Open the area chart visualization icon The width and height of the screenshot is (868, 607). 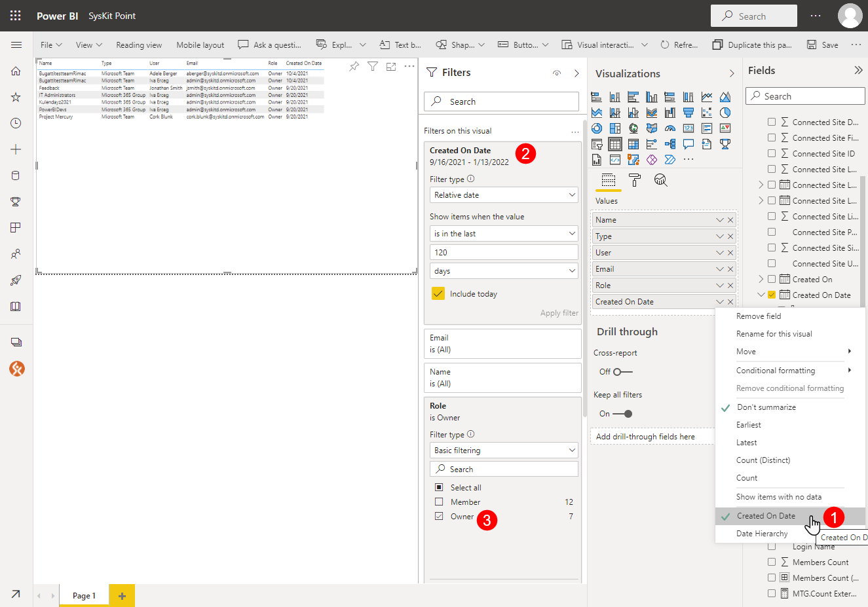[725, 97]
